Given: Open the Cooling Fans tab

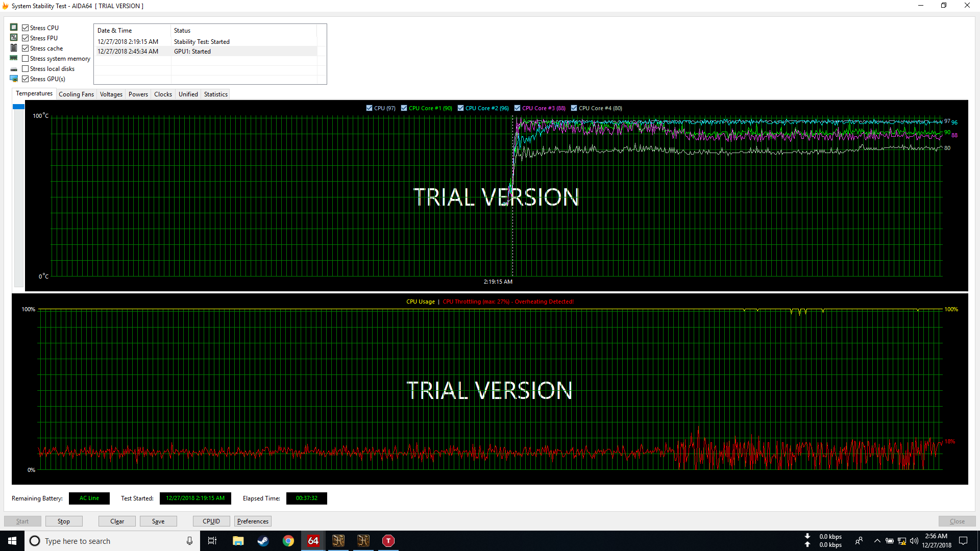Looking at the screenshot, I should click(x=76, y=94).
